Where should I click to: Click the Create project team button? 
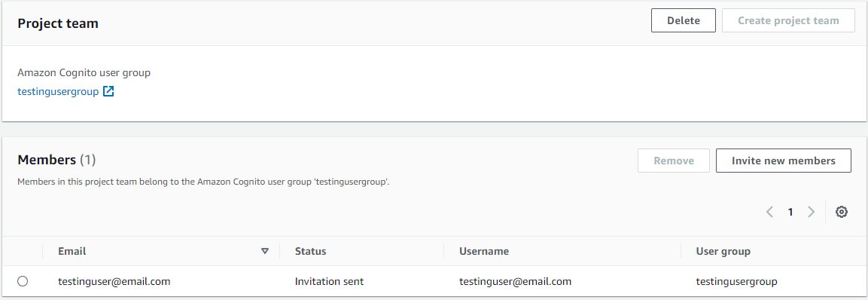click(x=788, y=20)
